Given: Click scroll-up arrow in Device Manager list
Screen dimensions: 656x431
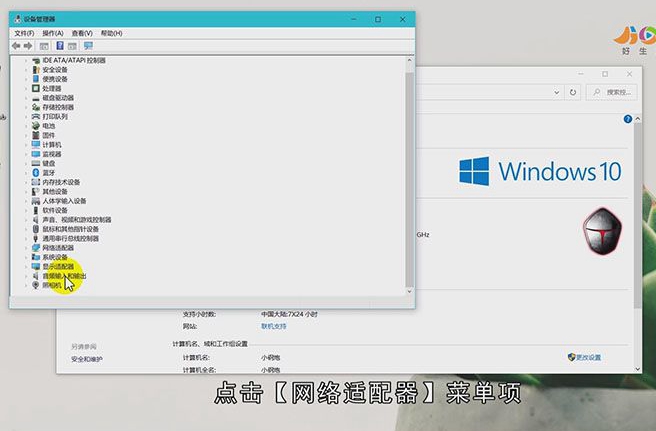Looking at the screenshot, I should [410, 60].
